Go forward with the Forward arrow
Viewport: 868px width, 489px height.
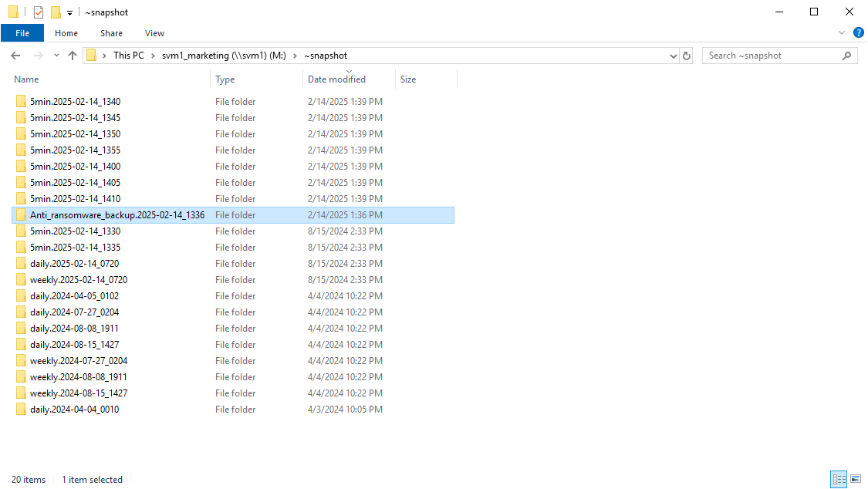pyautogui.click(x=38, y=56)
